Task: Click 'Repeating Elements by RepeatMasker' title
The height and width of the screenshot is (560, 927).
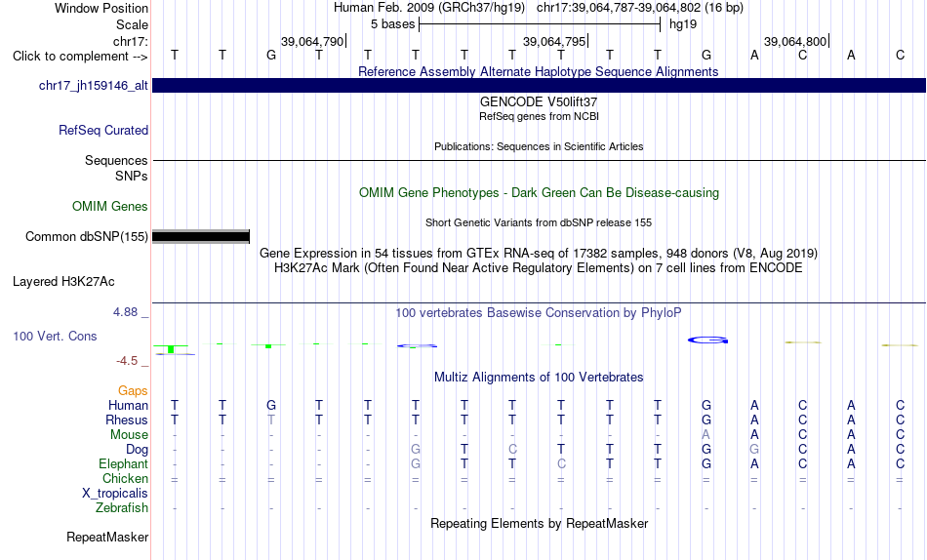Action: point(540,524)
